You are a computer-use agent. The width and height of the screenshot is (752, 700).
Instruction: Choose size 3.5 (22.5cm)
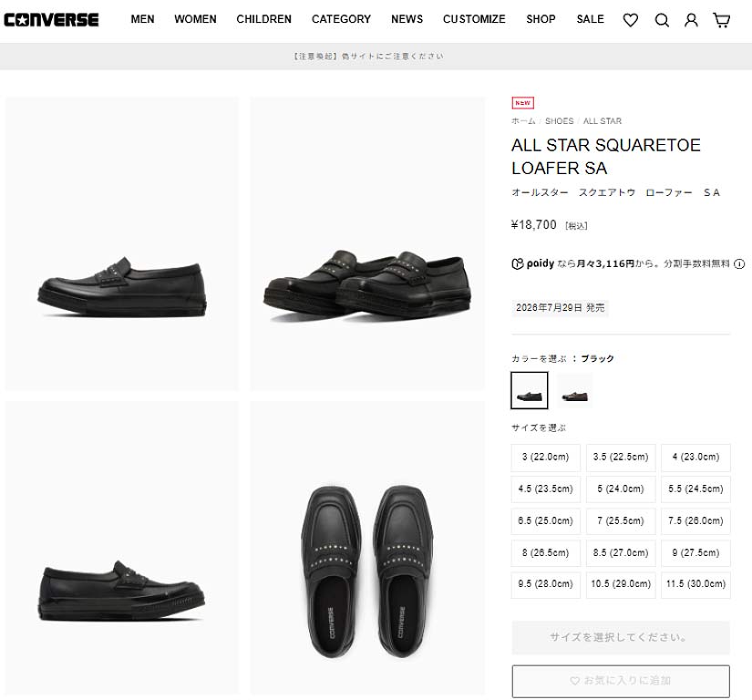(x=621, y=457)
